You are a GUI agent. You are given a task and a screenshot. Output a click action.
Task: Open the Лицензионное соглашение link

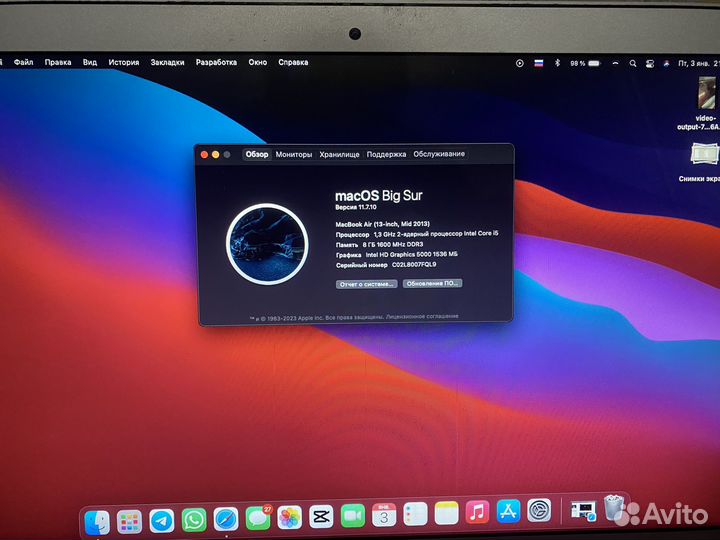coord(422,316)
